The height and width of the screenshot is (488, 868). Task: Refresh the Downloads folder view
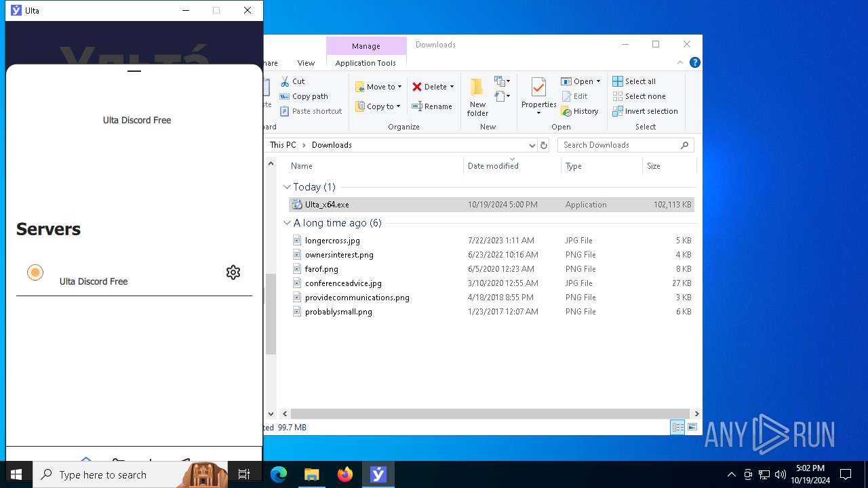[543, 145]
